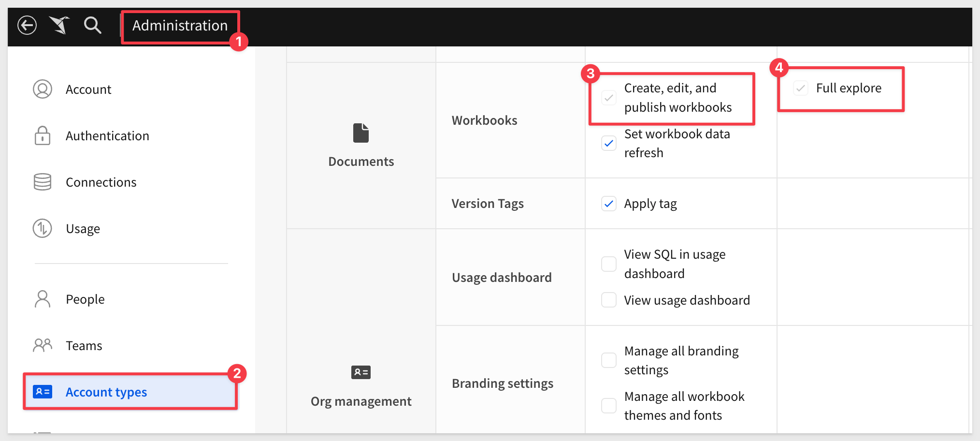Click the People person icon
Image resolution: width=980 pixels, height=441 pixels.
[x=43, y=299]
